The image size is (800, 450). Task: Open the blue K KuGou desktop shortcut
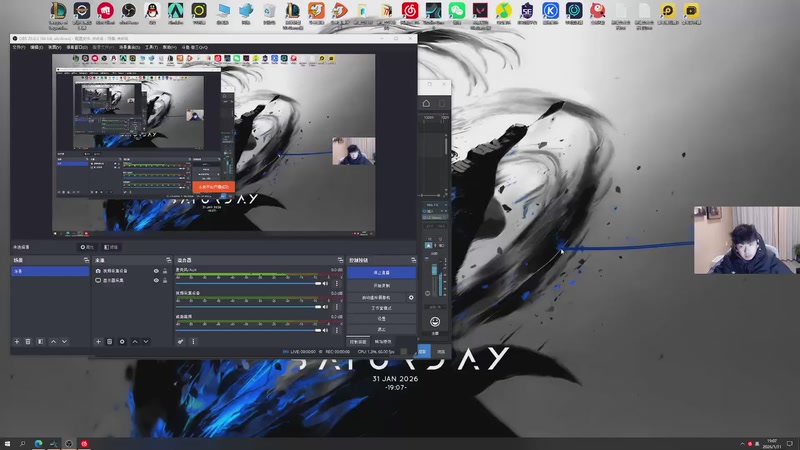551,13
